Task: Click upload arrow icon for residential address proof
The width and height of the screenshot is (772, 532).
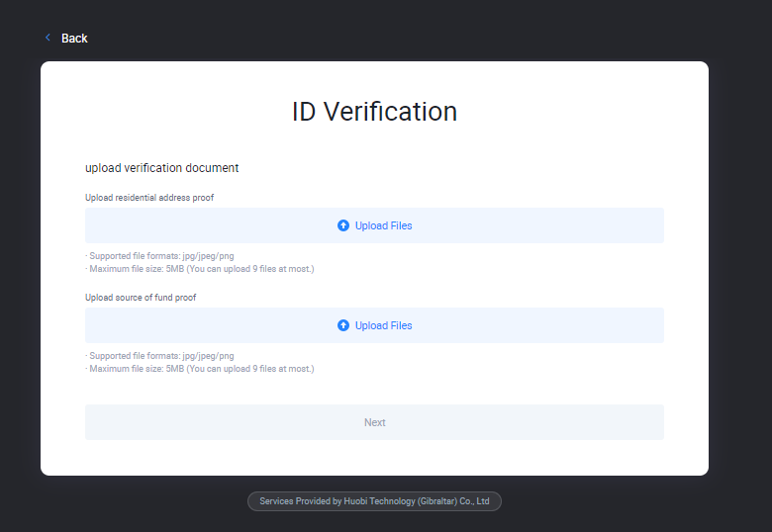Action: [343, 225]
